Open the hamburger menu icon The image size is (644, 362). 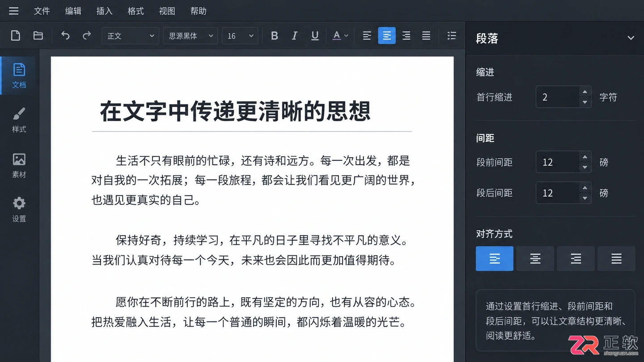pyautogui.click(x=14, y=11)
